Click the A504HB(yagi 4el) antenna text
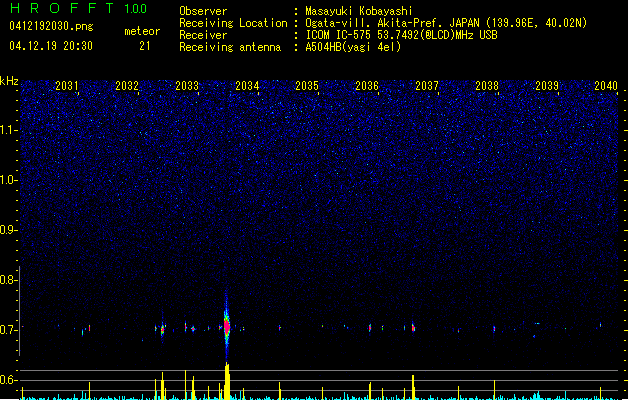The image size is (629, 400). click(353, 47)
